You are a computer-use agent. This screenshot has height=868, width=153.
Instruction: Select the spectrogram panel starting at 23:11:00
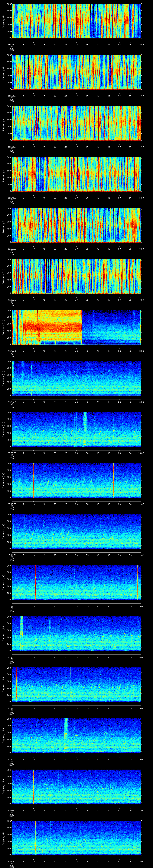(77, 531)
